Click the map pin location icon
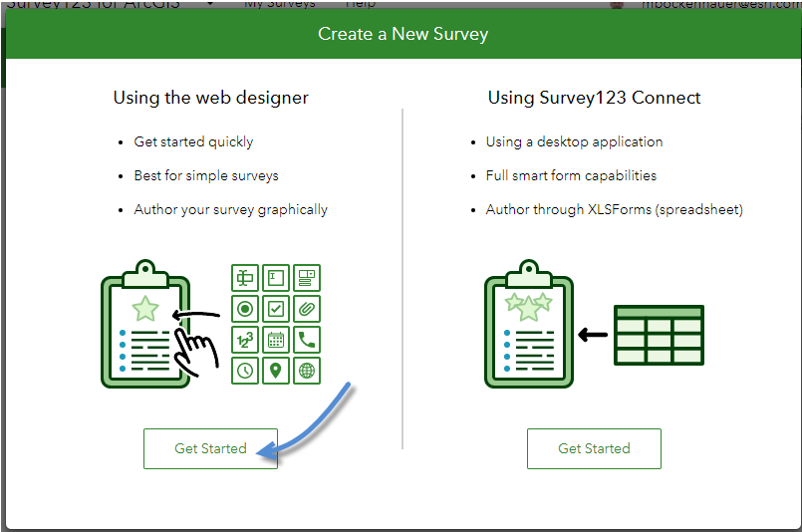This screenshot has width=802, height=532. [276, 371]
